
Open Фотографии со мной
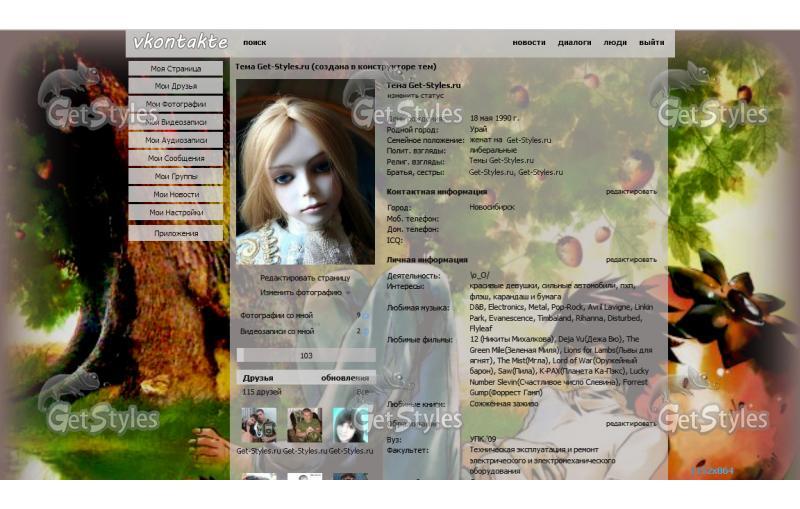click(x=277, y=316)
